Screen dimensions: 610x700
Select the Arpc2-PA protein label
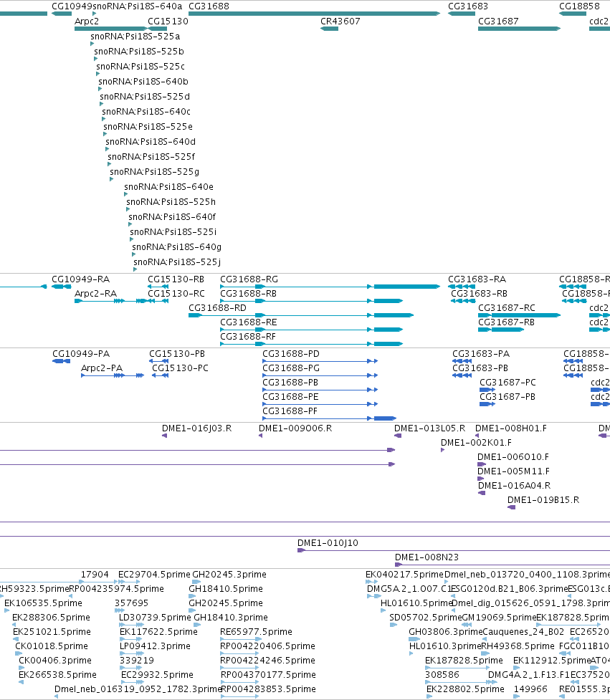(x=102, y=368)
